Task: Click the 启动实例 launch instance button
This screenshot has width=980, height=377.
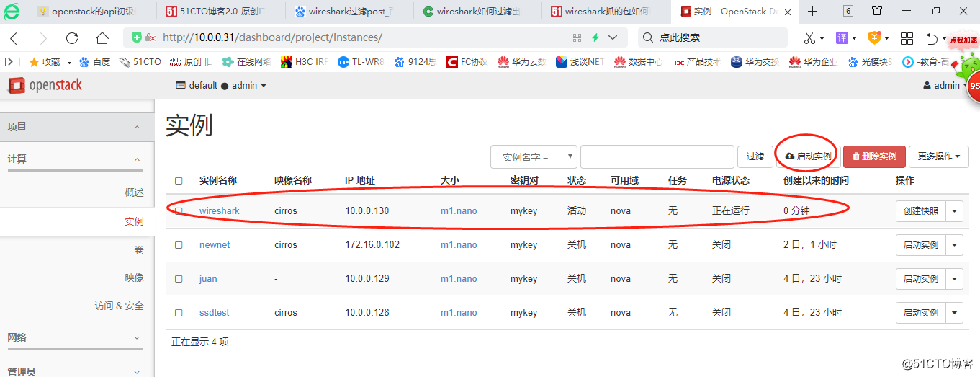Action: point(809,156)
